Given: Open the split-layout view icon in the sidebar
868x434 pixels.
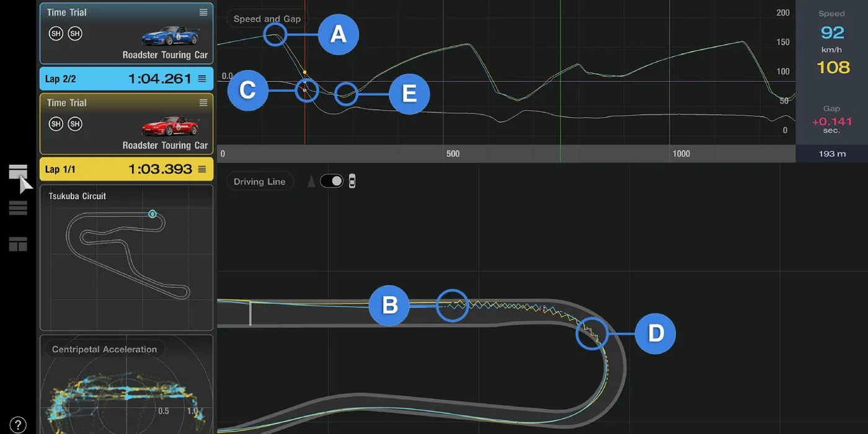Looking at the screenshot, I should [18, 244].
